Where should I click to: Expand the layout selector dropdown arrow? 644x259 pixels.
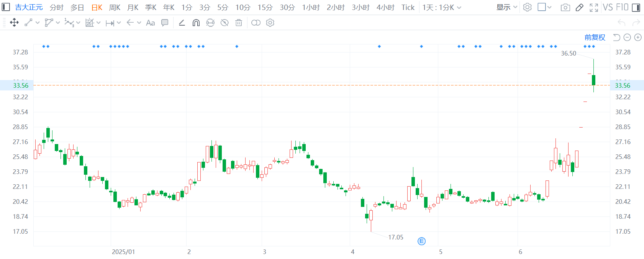pyautogui.click(x=550, y=7)
